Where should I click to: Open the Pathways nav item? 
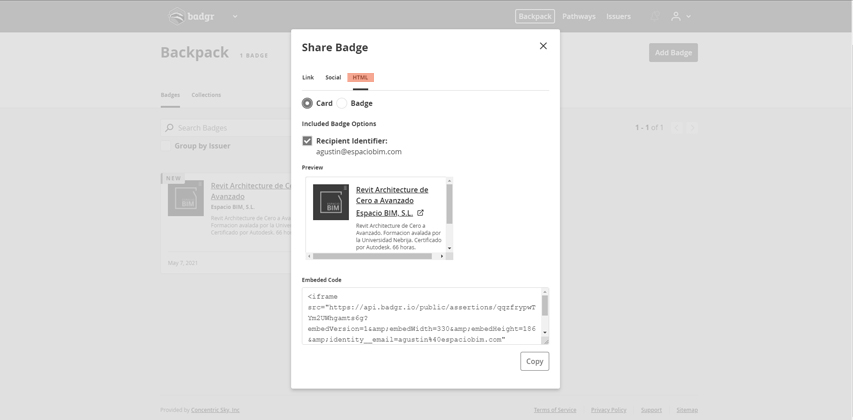click(579, 16)
